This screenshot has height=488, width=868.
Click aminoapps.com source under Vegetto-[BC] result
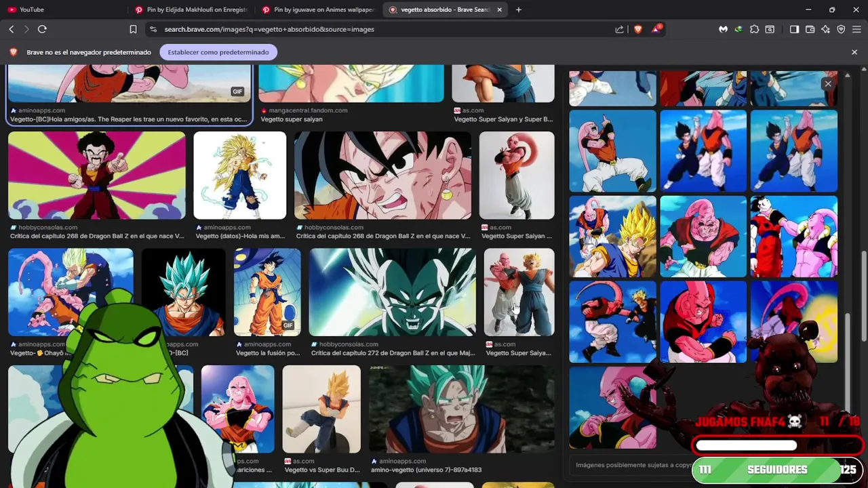click(x=42, y=110)
